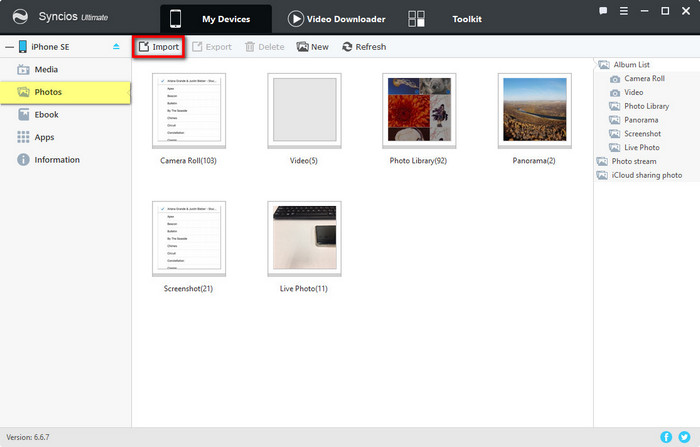Open the Apps section
The height and width of the screenshot is (447, 700).
click(44, 137)
